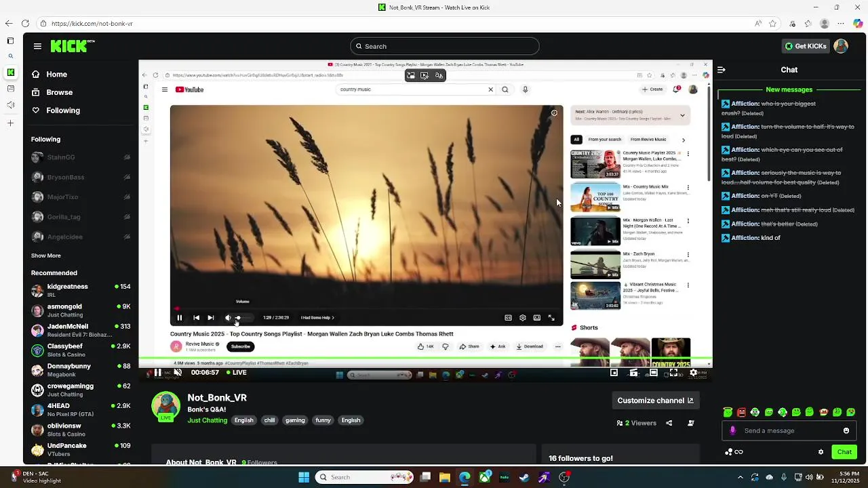The image size is (868, 488).
Task: Show hidden system tray icons
Action: point(740,477)
